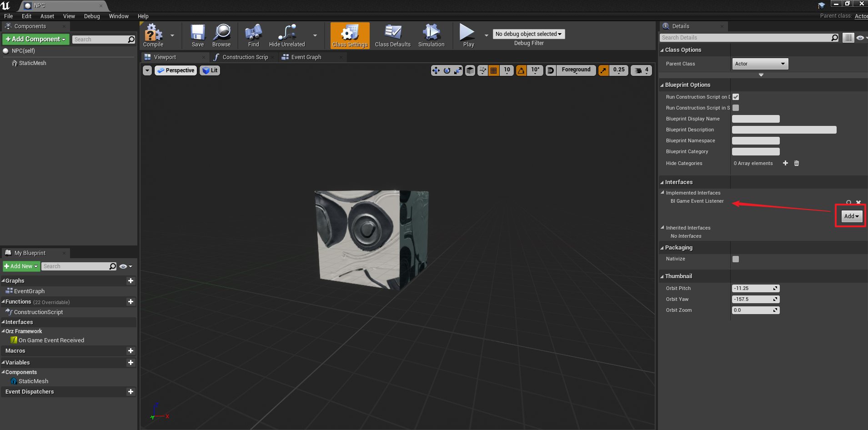Add new macro with plus
The image size is (868, 430).
point(130,351)
